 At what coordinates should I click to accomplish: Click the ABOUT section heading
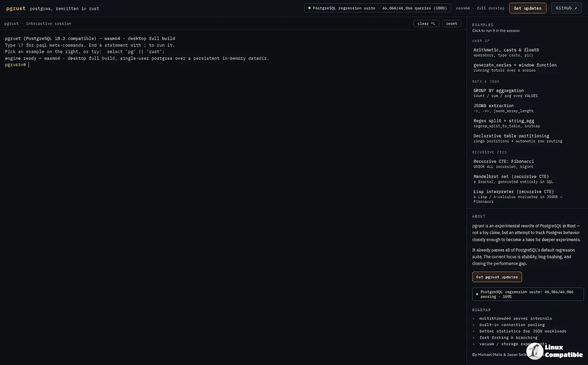tap(479, 216)
